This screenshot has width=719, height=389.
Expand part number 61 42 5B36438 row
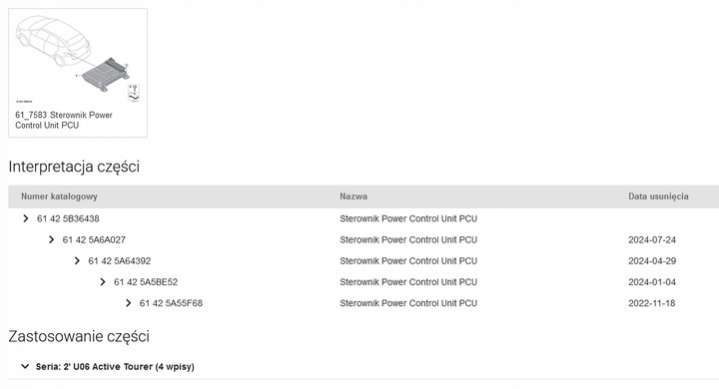26,219
